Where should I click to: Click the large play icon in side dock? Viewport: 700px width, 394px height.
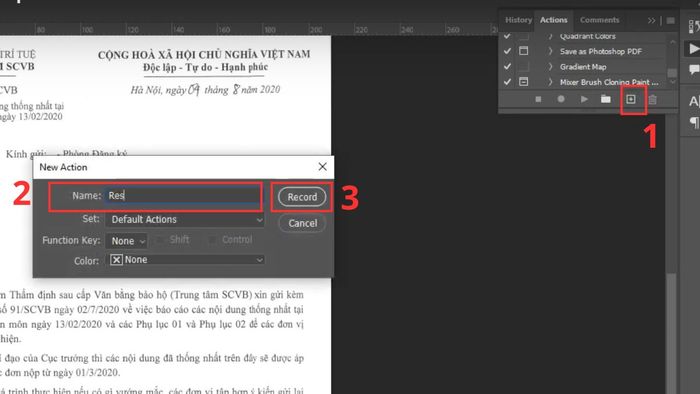pos(693,49)
